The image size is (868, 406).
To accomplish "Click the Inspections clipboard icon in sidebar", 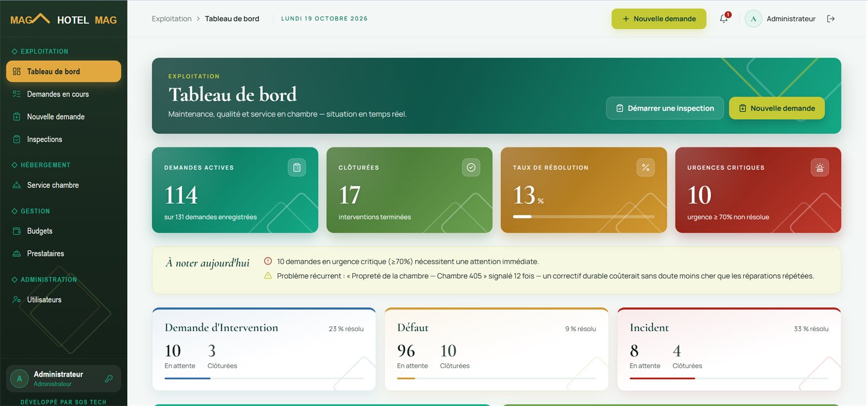I will pos(17,139).
